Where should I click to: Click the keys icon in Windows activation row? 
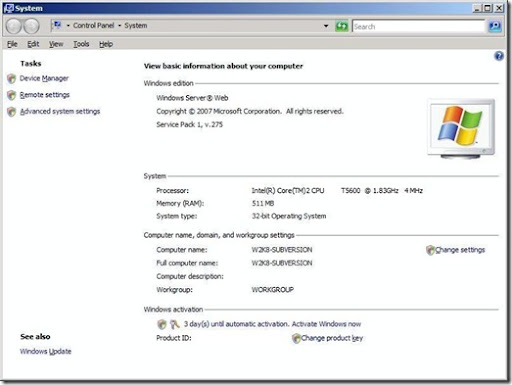point(175,324)
